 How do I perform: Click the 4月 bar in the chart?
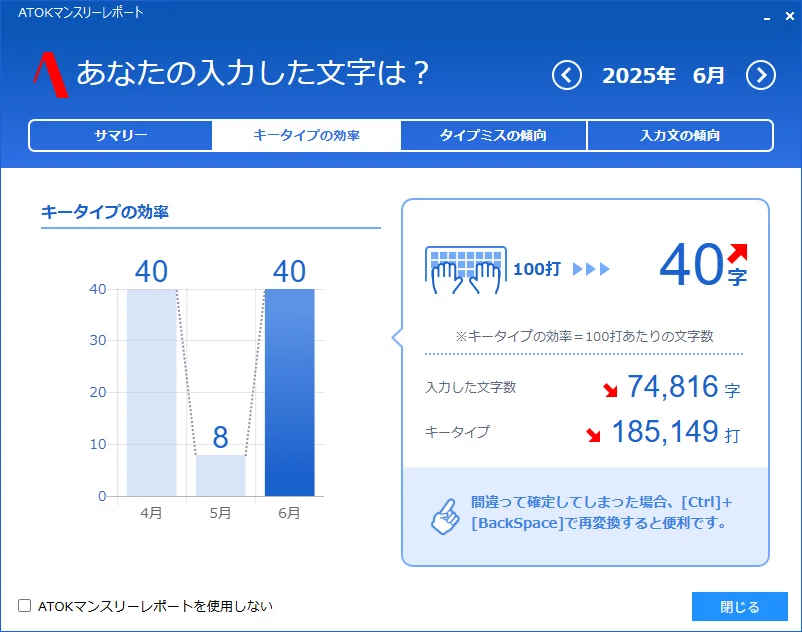click(151, 393)
